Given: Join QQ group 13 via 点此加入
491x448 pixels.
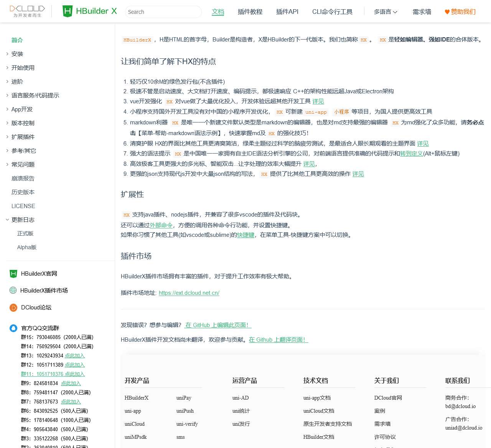Looking at the screenshot, I should click(x=75, y=356).
